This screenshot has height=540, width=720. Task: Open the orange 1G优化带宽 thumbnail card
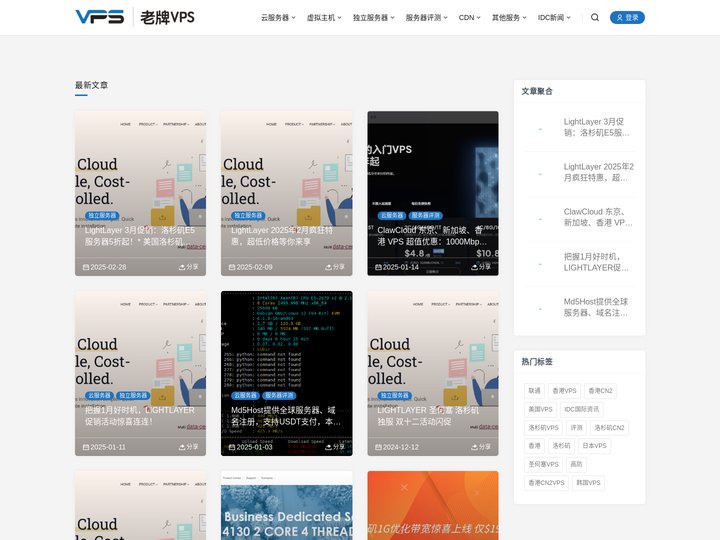coord(433,506)
